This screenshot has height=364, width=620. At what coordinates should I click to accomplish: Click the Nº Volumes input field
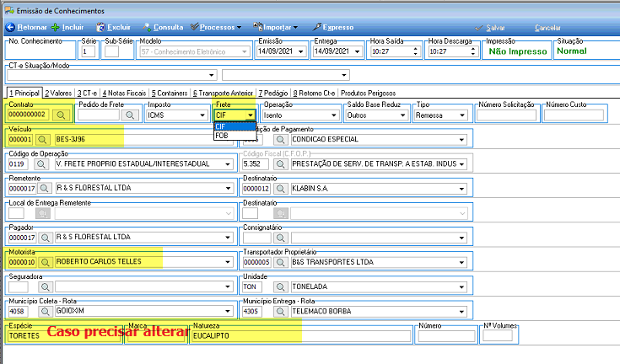pos(498,335)
